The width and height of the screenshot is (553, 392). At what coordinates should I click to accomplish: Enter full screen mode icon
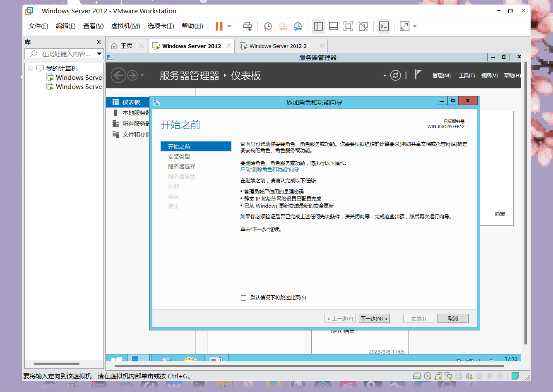tap(349, 26)
